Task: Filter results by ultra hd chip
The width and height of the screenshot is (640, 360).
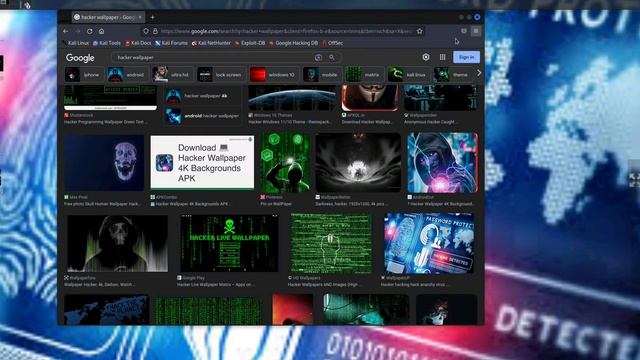Action: tap(172, 75)
